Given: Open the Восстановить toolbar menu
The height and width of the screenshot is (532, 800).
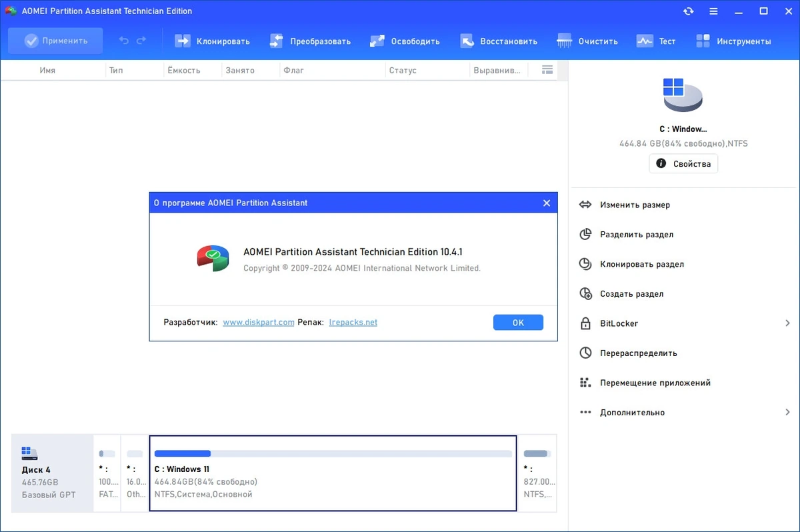Looking at the screenshot, I should tap(499, 41).
